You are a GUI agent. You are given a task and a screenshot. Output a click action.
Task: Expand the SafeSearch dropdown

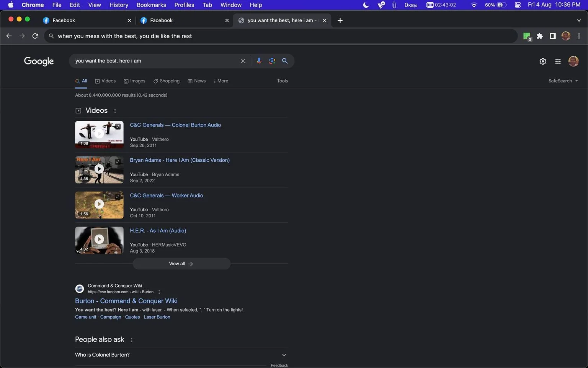click(x=563, y=81)
